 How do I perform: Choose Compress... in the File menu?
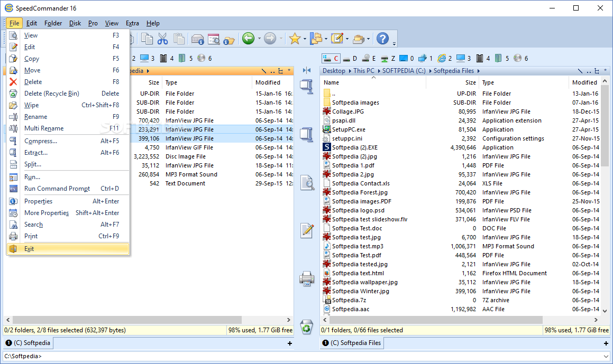pos(68,141)
